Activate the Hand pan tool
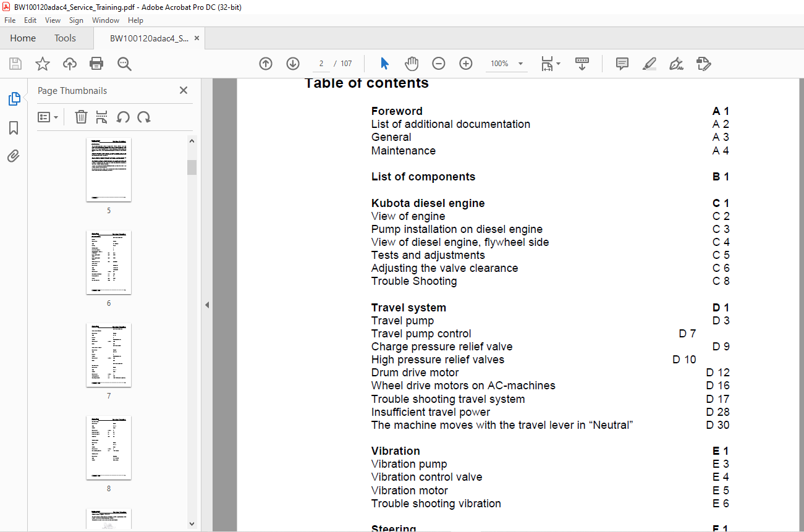 click(412, 64)
